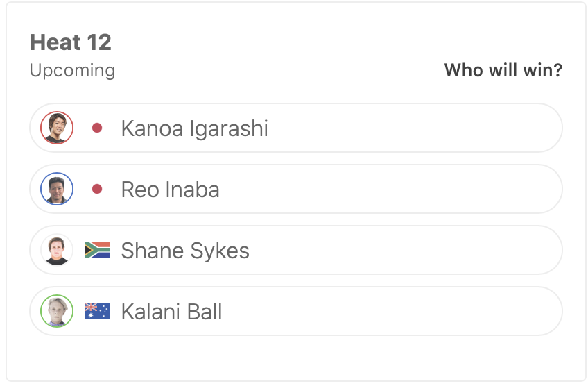Pick Kanoa Igarashi's row as heat winner
Image resolution: width=588 pixels, height=386 pixels.
coord(416,128)
